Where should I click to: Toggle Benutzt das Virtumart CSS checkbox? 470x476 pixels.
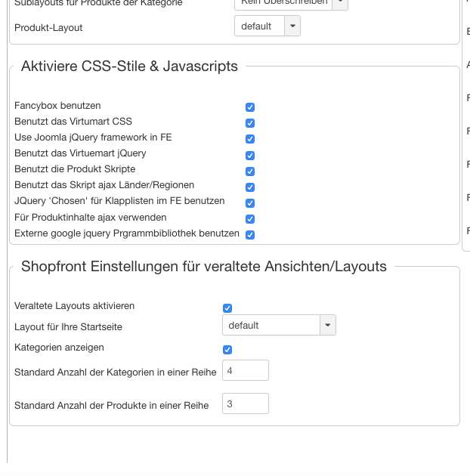coord(250,123)
